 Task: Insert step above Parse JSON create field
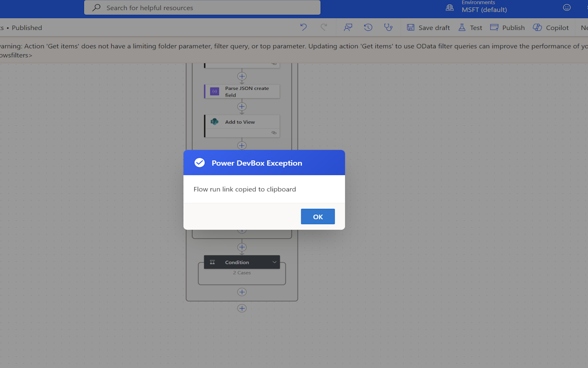[242, 76]
